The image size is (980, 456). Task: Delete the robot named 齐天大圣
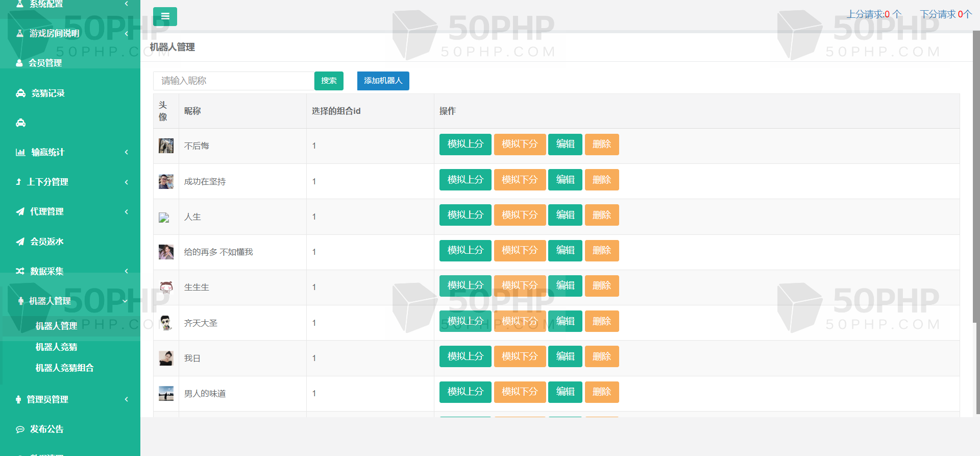point(601,321)
